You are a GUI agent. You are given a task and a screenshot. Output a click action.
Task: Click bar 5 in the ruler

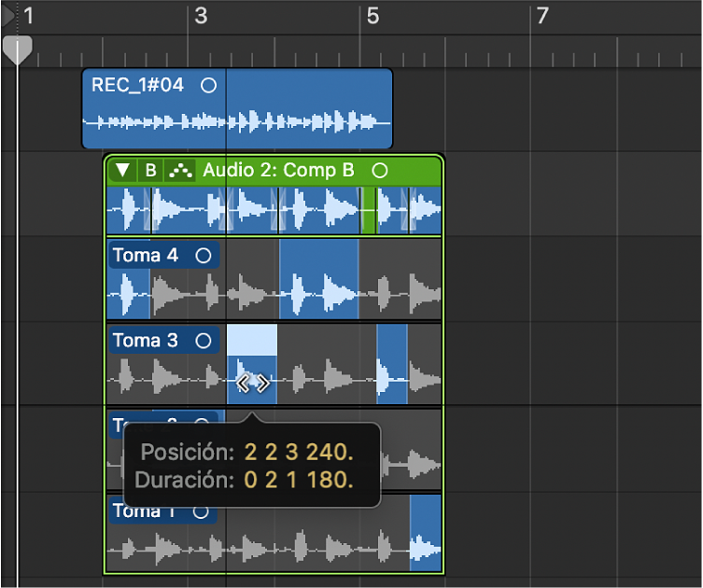coord(373,16)
